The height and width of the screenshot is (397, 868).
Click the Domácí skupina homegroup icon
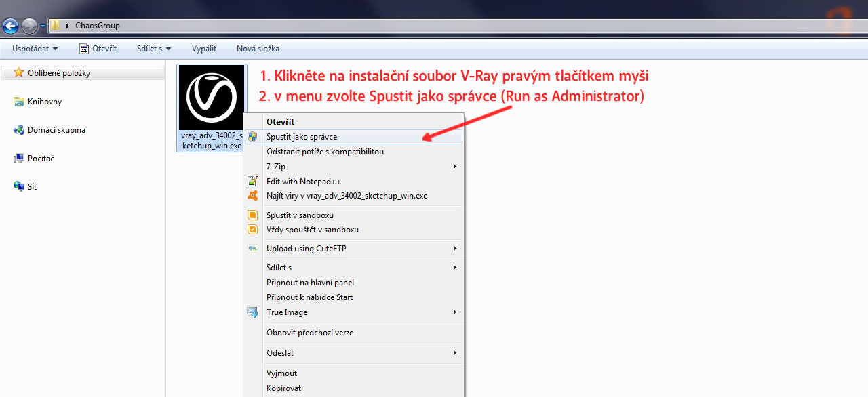[x=19, y=130]
